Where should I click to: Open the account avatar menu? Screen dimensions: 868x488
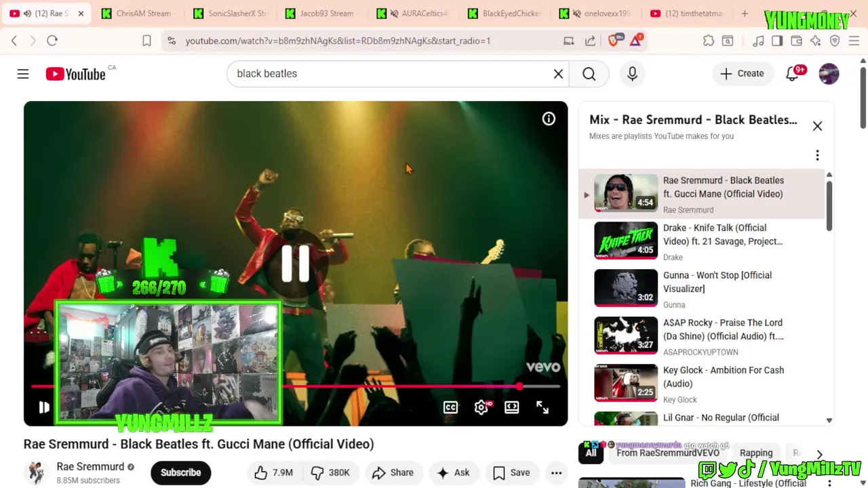point(829,74)
